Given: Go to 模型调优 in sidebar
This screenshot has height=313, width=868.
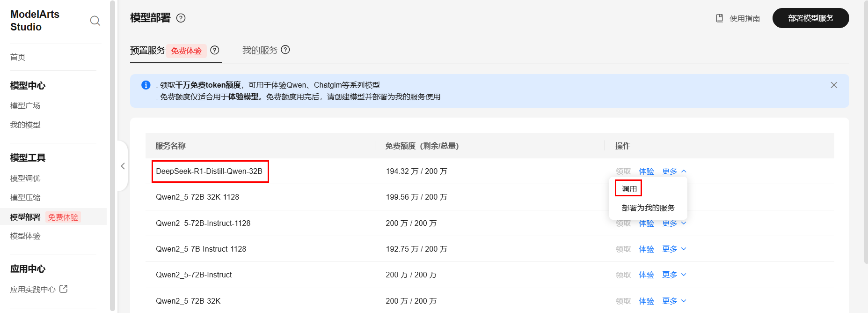Looking at the screenshot, I should click(x=25, y=178).
